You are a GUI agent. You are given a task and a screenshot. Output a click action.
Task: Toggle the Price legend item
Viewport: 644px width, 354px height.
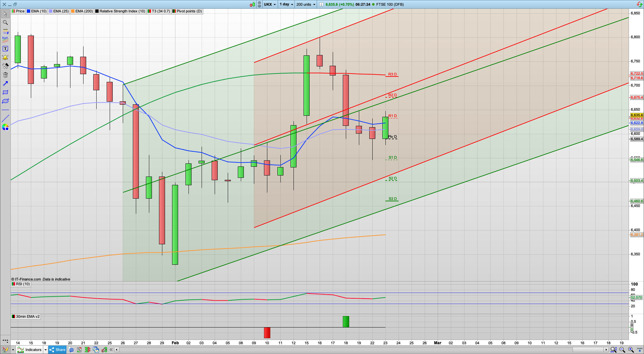pyautogui.click(x=18, y=11)
